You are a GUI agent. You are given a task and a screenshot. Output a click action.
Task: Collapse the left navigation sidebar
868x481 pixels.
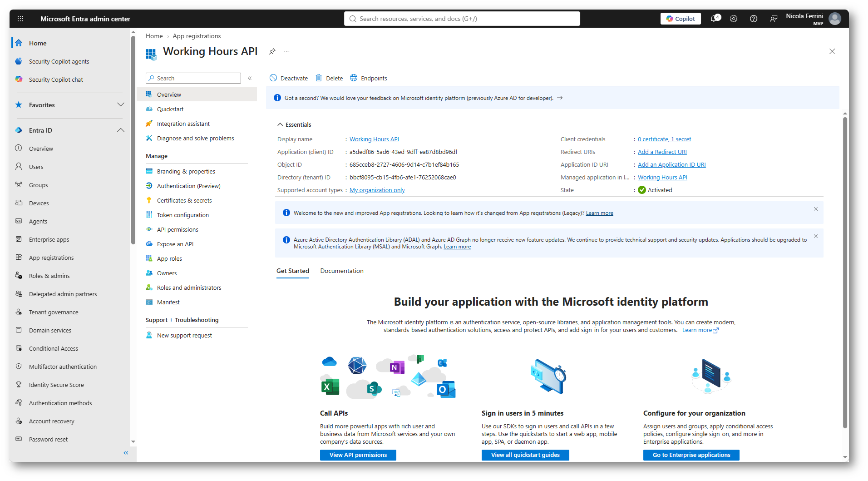pos(126,453)
